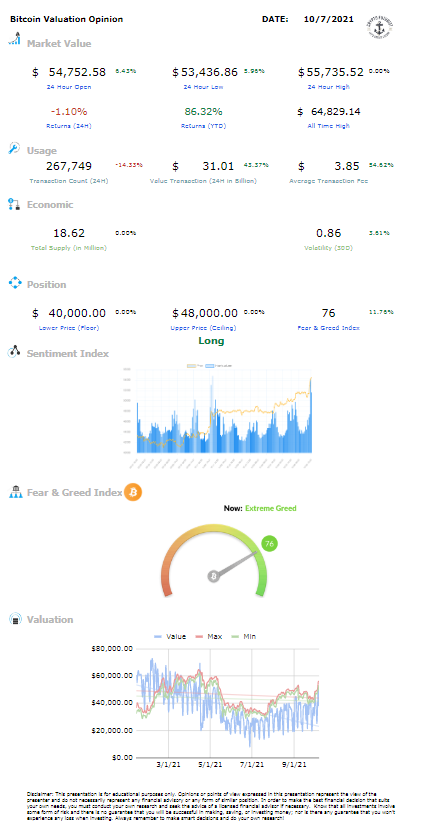425x832 pixels.
Task: Click the sentiment index bar chart
Action: tap(223, 412)
